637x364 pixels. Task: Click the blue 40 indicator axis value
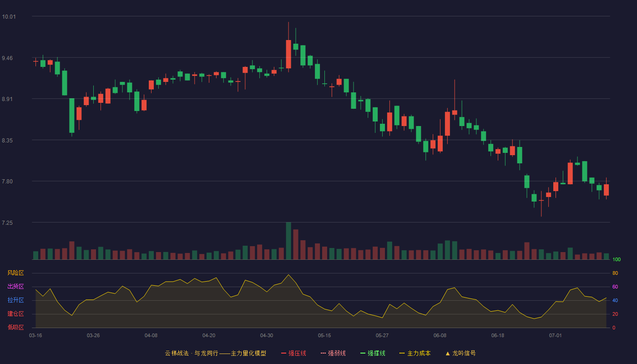(615, 300)
